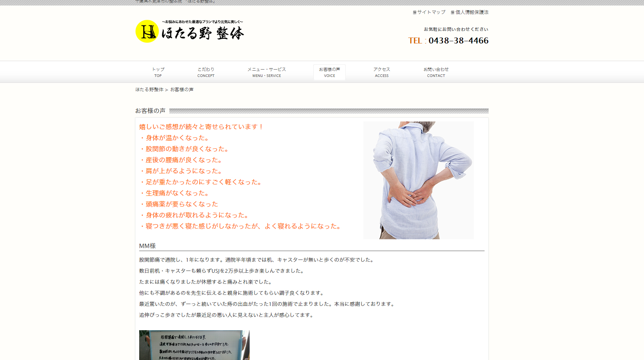The width and height of the screenshot is (644, 360).
Task: Click the sentence starting 追伸びっこ歩き
Action: pyautogui.click(x=227, y=315)
